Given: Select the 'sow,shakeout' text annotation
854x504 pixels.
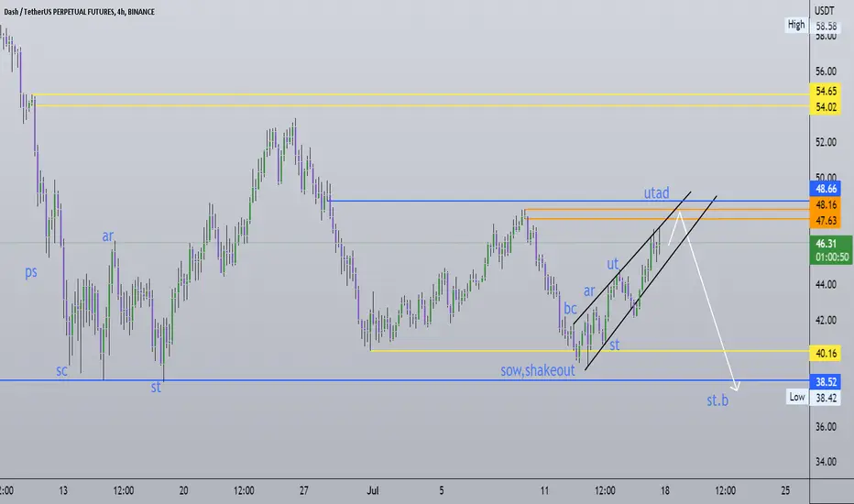Looking at the screenshot, I should pos(538,370).
